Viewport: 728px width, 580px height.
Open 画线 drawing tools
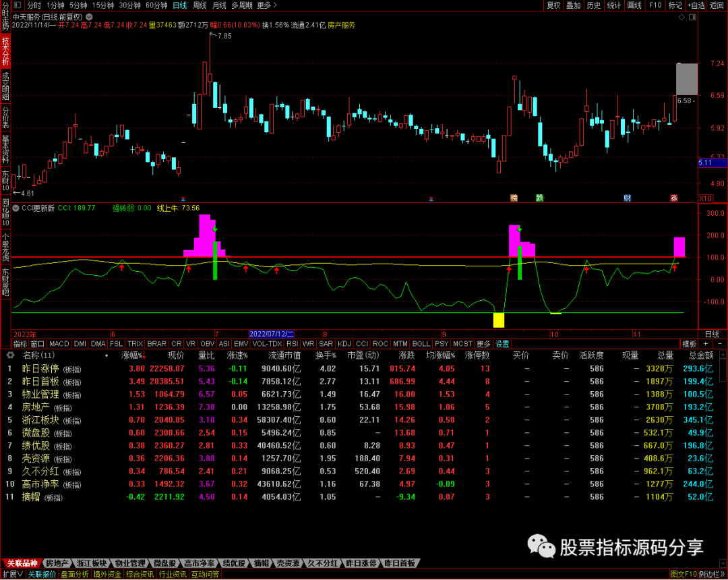634,5
